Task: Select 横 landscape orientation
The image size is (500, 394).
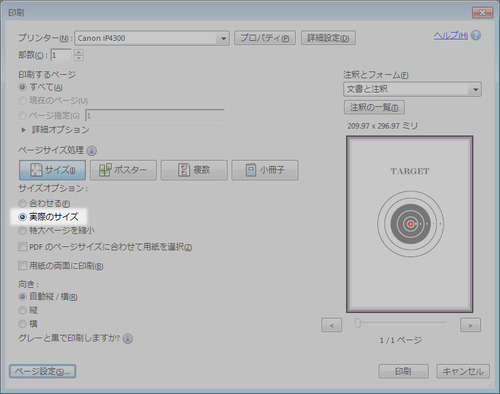Action: click(22, 324)
